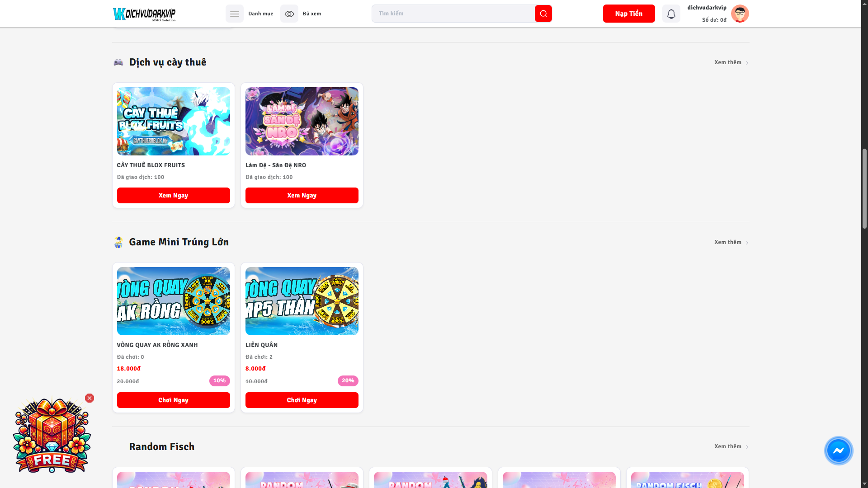Click the Nạp Tiền button
This screenshot has height=488, width=868.
click(x=628, y=14)
